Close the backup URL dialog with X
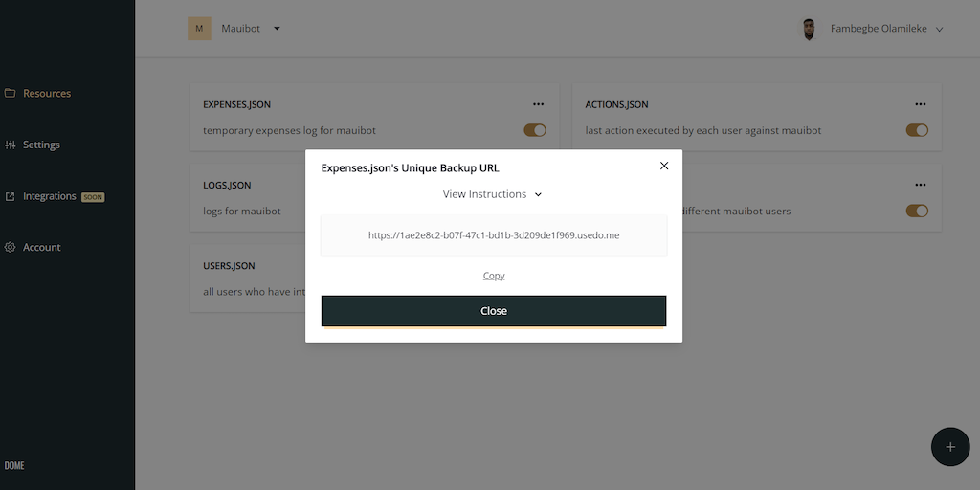Viewport: 980px width, 490px height. click(664, 166)
